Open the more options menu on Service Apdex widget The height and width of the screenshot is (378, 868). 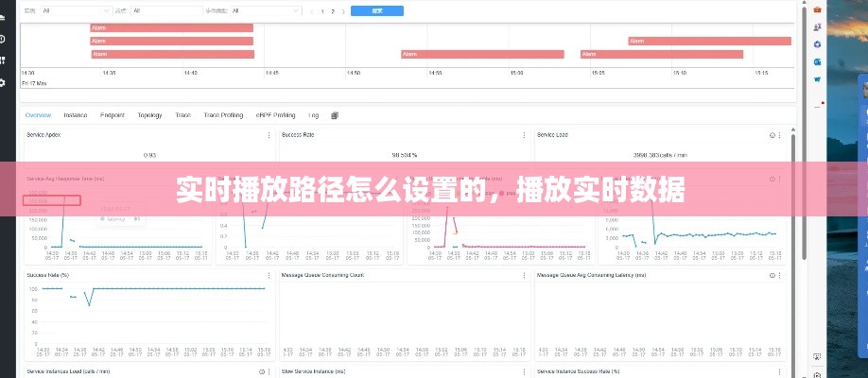pos(269,135)
